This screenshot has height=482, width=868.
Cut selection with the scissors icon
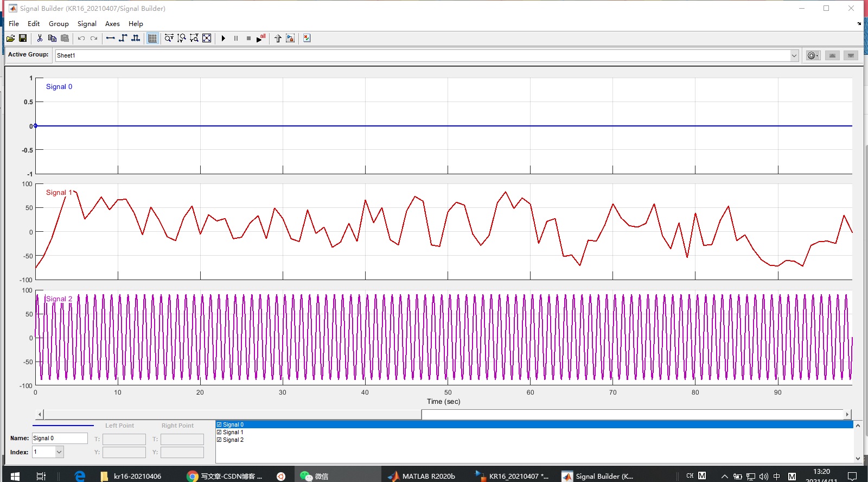[x=40, y=38]
